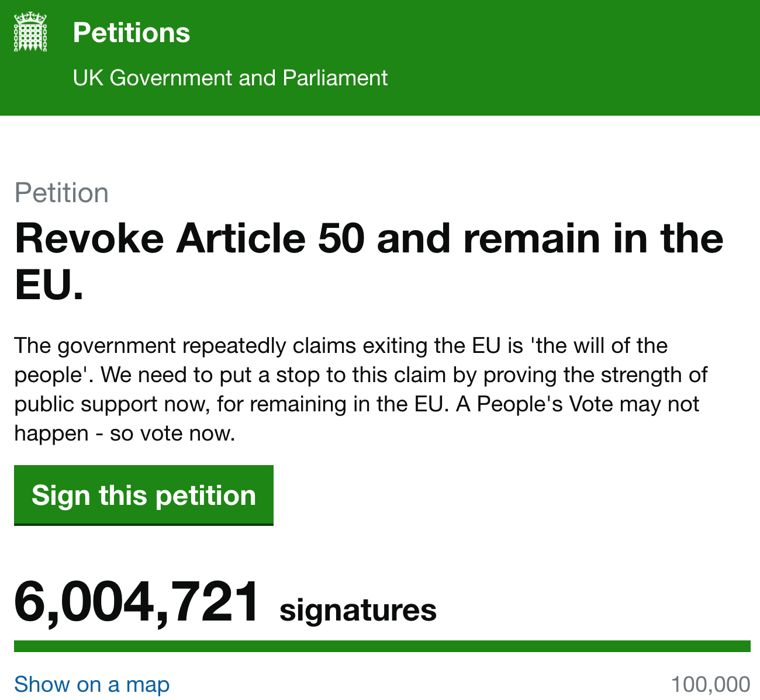Click the word Revoke in the heading
Image resolution: width=760 pixels, height=700 pixels.
(x=89, y=239)
